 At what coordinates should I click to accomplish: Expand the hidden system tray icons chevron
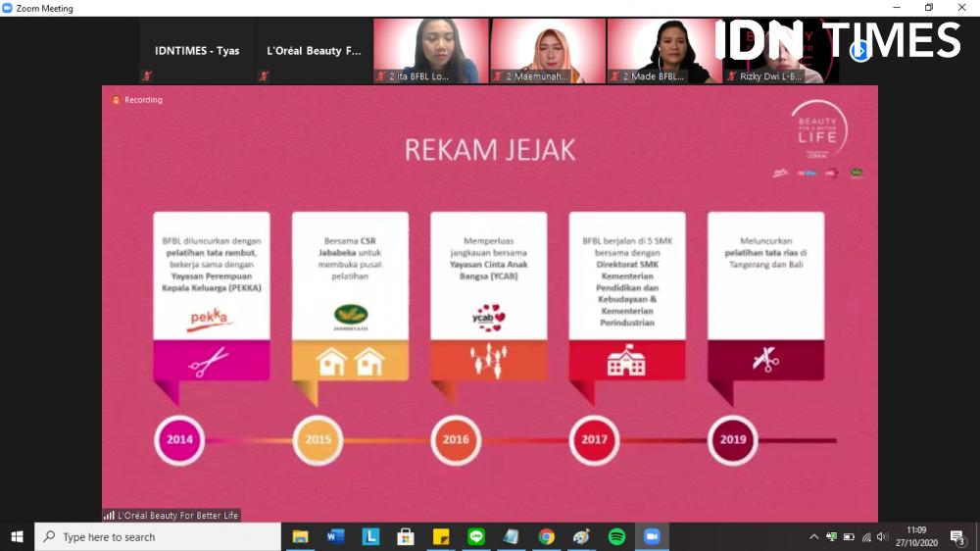point(813,536)
